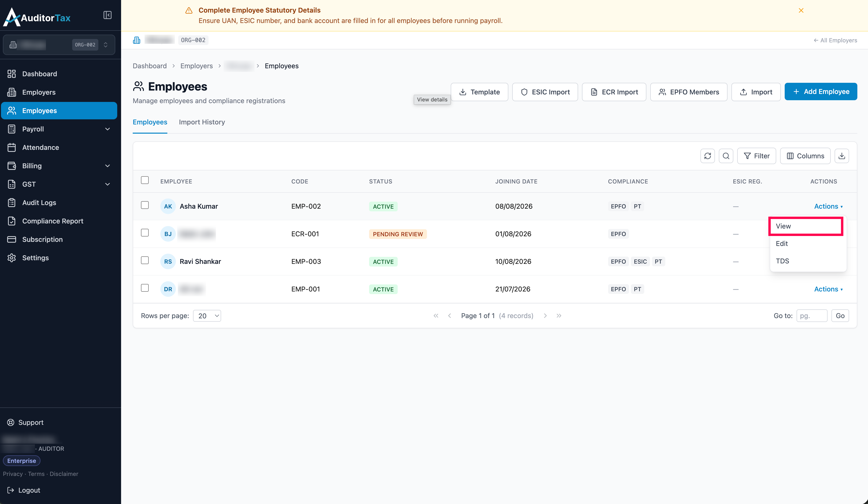Open Actions dropdown for EMP-001
This screenshot has width=868, height=504.
(x=828, y=289)
